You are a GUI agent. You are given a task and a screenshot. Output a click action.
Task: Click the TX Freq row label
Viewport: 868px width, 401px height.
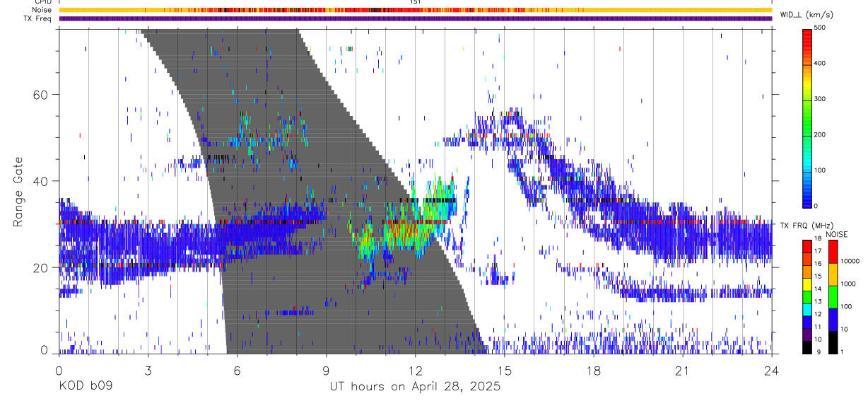click(x=38, y=18)
